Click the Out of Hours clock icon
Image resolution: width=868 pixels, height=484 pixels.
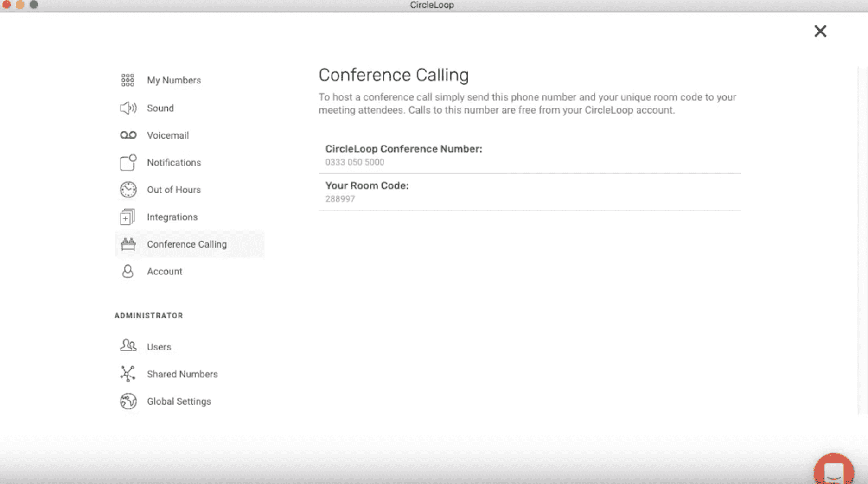pos(128,190)
